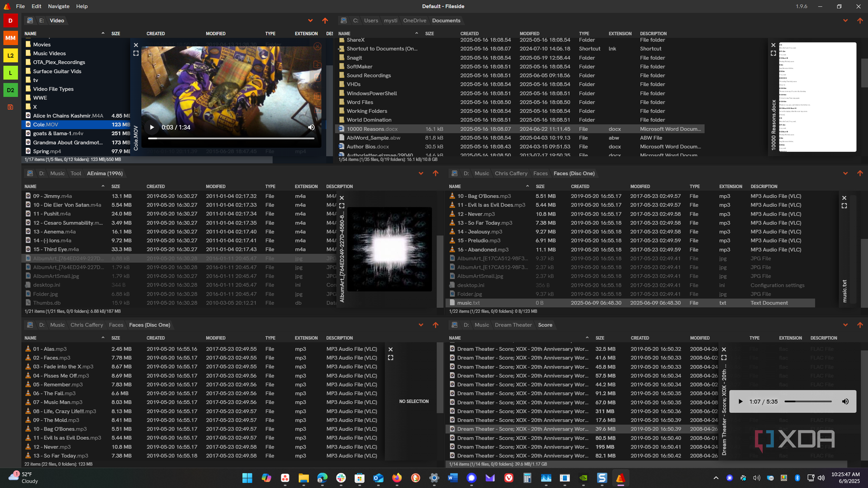Expand hidden icons in the system tray
The image size is (868, 488).
tap(716, 479)
